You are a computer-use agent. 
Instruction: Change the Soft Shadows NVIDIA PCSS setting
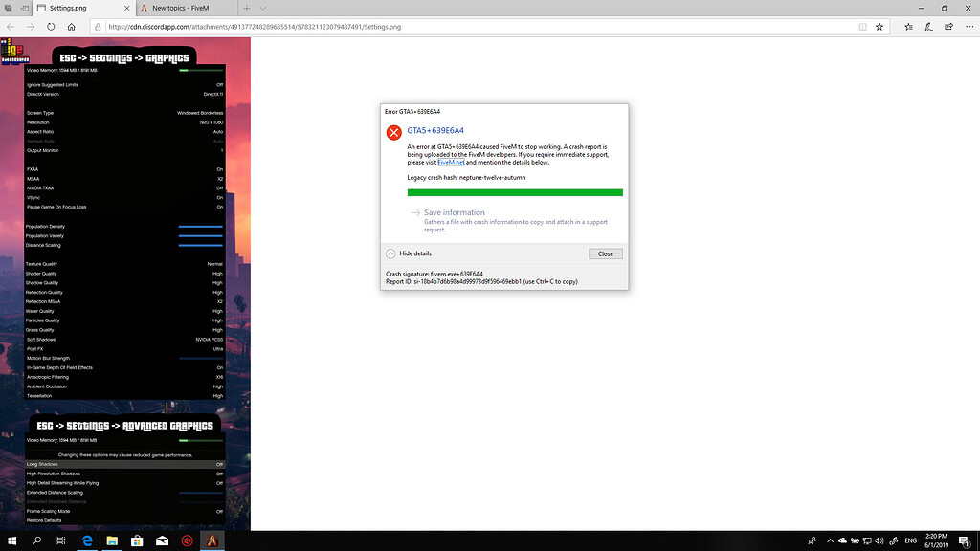[x=124, y=340]
